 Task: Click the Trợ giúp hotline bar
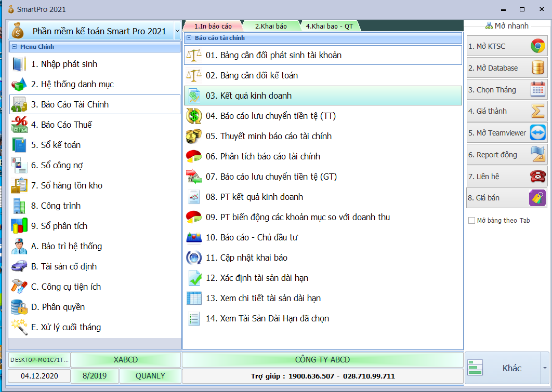tap(322, 376)
